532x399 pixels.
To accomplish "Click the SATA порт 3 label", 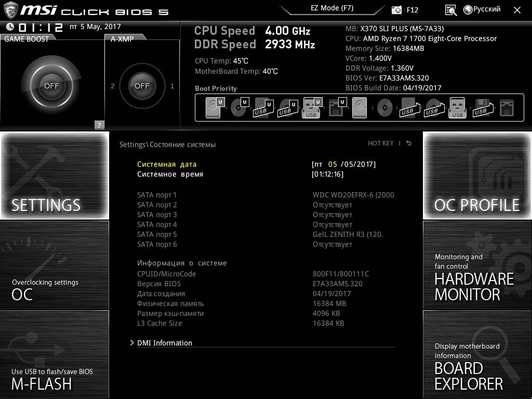I will (157, 215).
